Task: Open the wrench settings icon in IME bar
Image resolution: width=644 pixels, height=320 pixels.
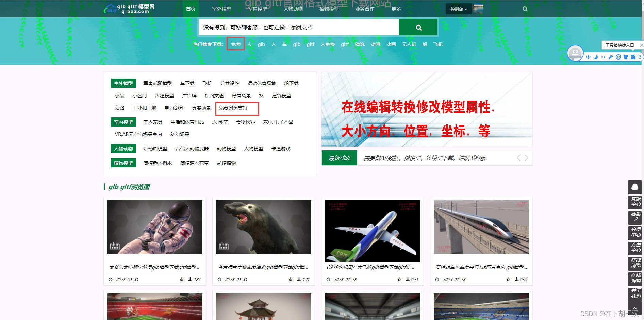Action: pyautogui.click(x=611, y=57)
